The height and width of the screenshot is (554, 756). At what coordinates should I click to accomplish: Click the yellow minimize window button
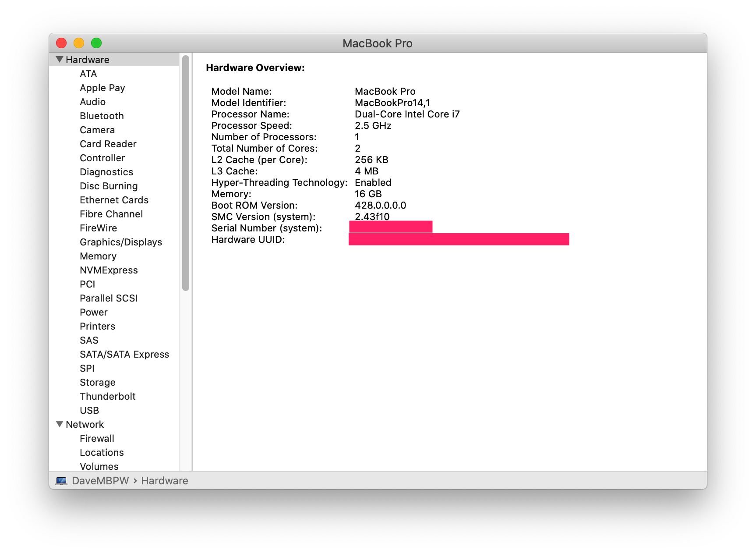tap(79, 43)
